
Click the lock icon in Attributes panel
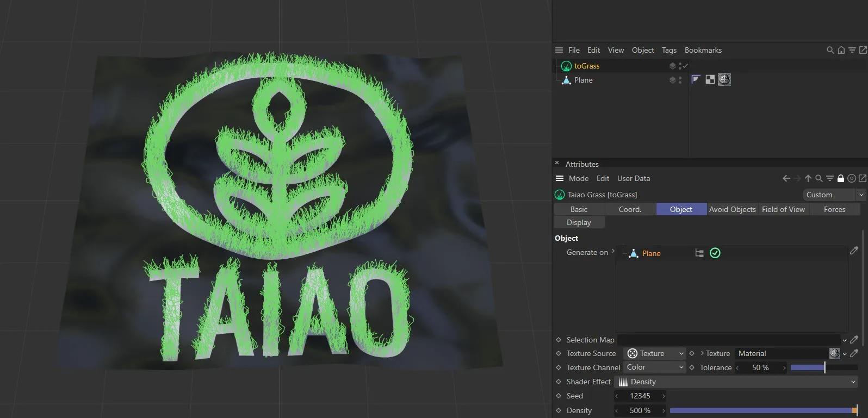[841, 178]
